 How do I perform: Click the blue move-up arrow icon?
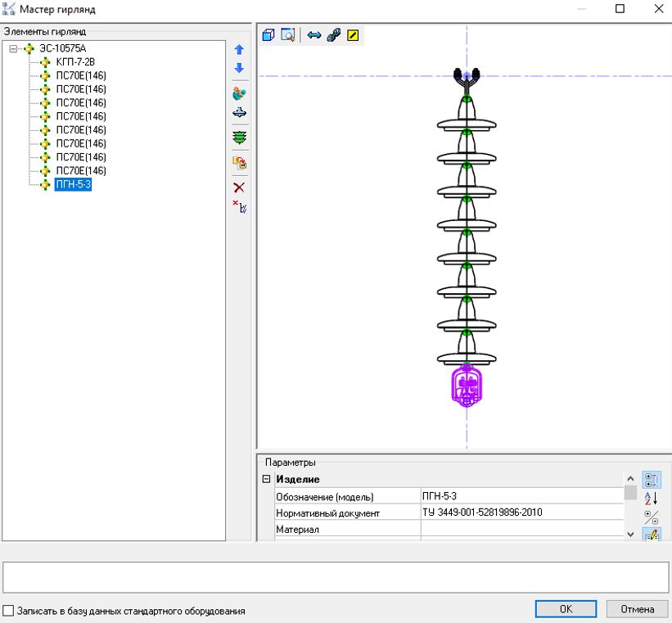240,50
